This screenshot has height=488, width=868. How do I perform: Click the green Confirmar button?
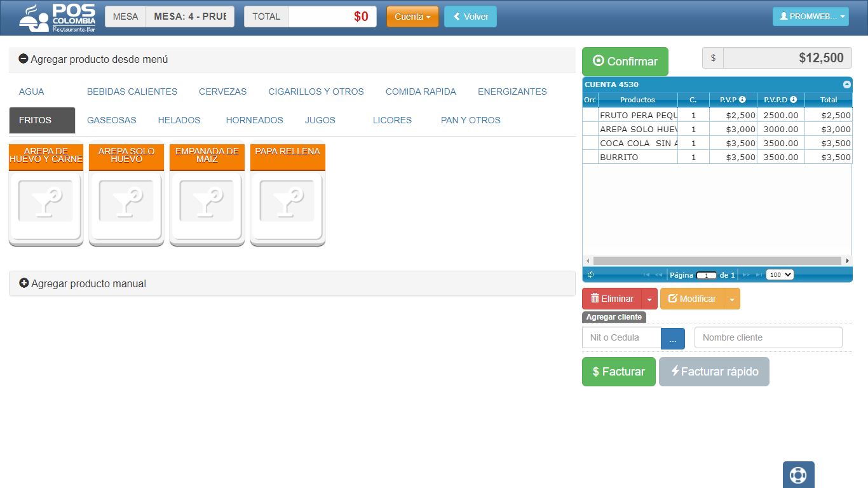pos(625,62)
